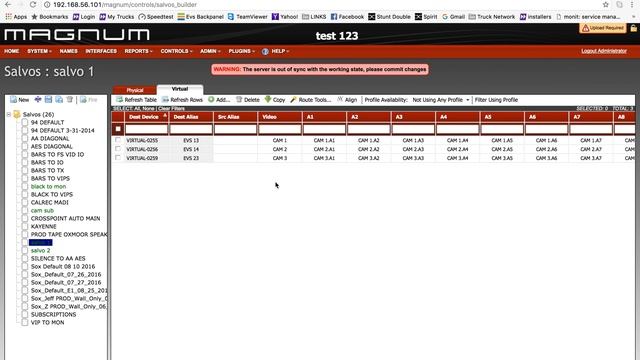Collapse the Salvos tree node

point(9,114)
